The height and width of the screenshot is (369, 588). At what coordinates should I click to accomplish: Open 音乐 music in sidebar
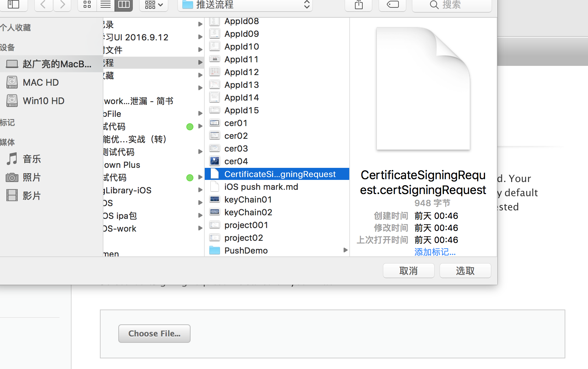[x=32, y=159]
